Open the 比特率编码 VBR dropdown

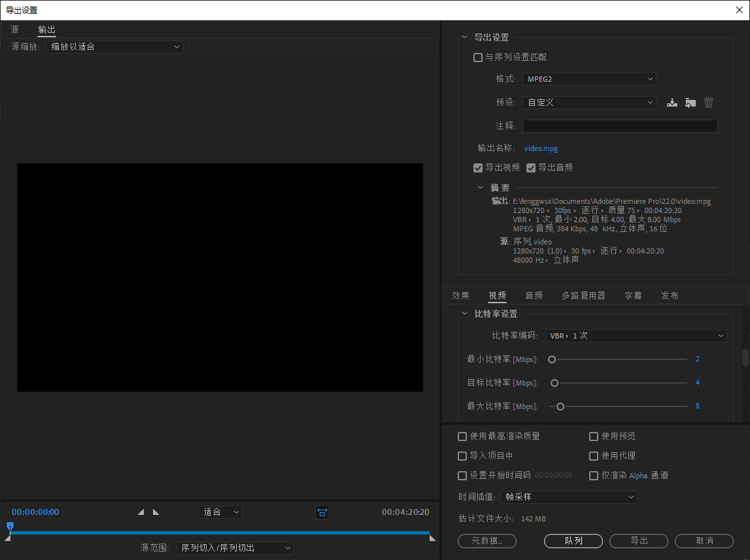(x=636, y=336)
